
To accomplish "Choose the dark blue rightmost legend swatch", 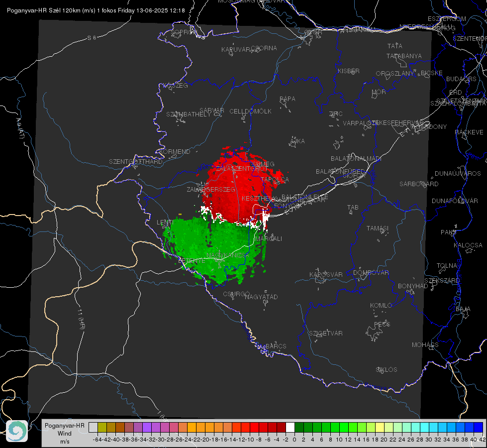I will (x=479, y=428).
